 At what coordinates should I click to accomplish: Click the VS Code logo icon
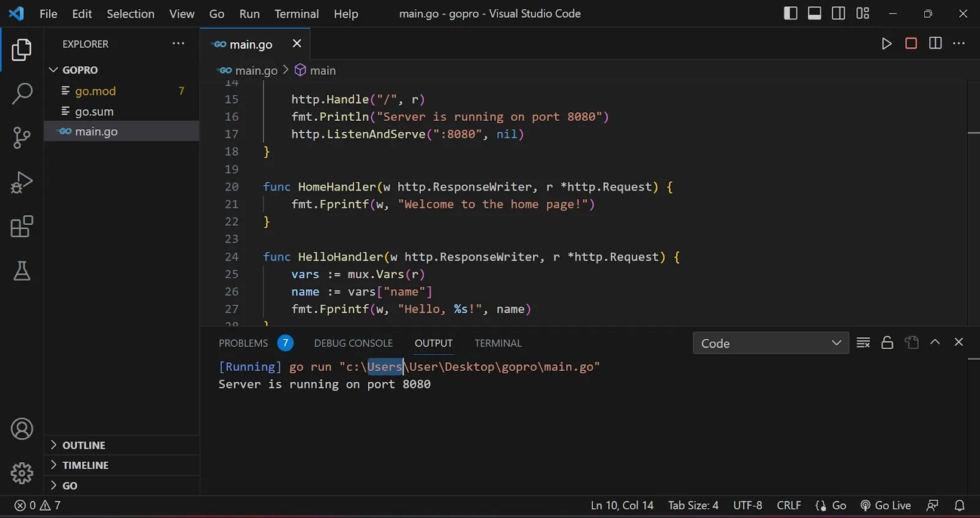17,13
